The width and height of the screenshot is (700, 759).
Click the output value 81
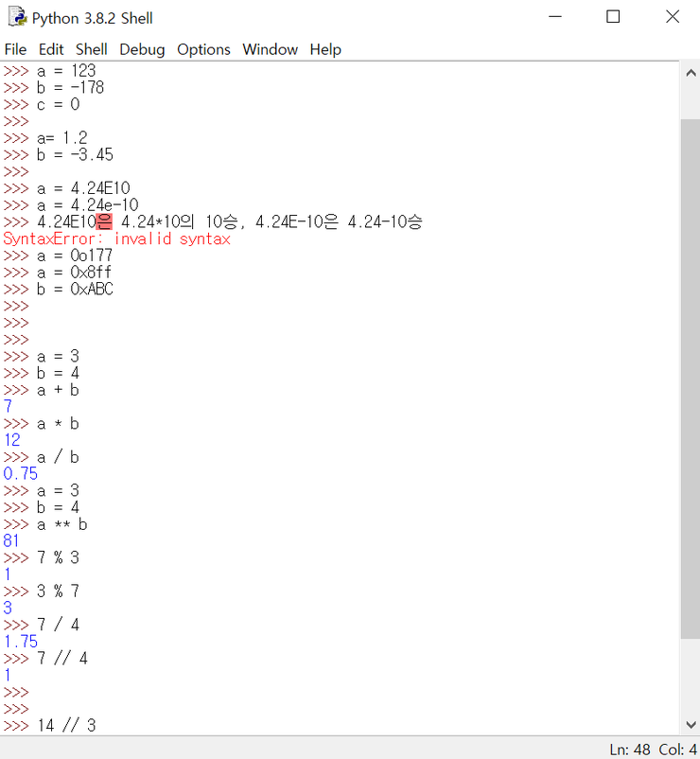[11, 540]
